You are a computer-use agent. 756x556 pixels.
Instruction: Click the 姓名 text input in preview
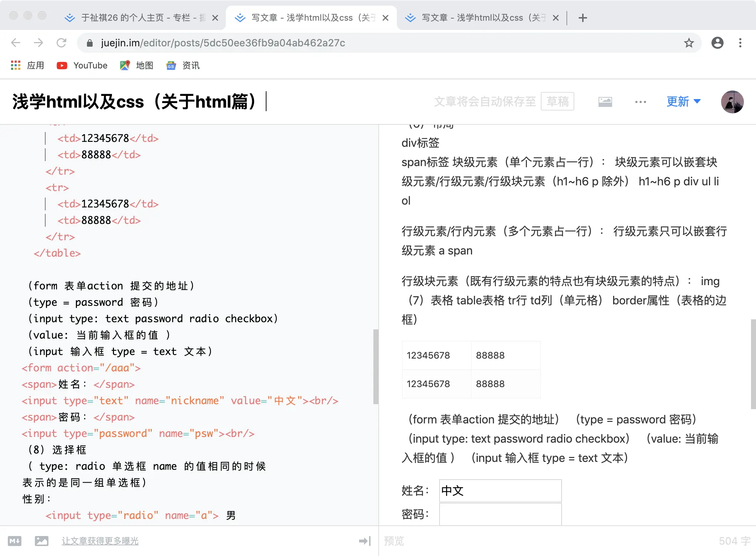[500, 491]
